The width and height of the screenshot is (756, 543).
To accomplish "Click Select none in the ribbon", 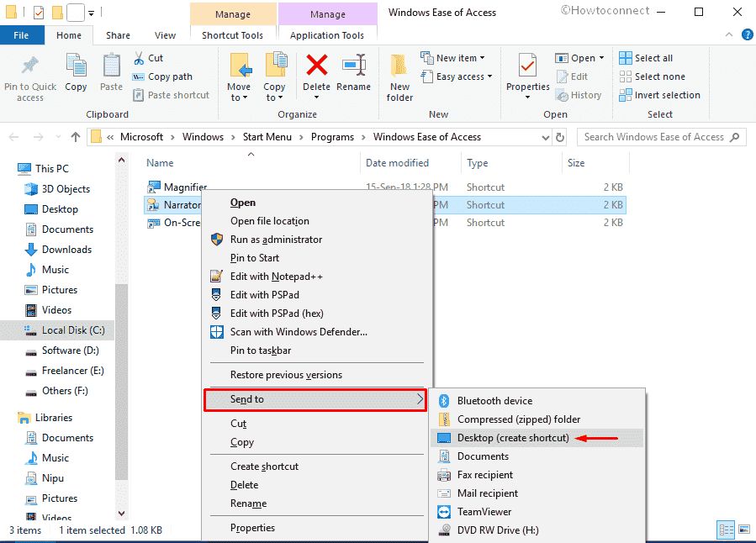I will (653, 76).
